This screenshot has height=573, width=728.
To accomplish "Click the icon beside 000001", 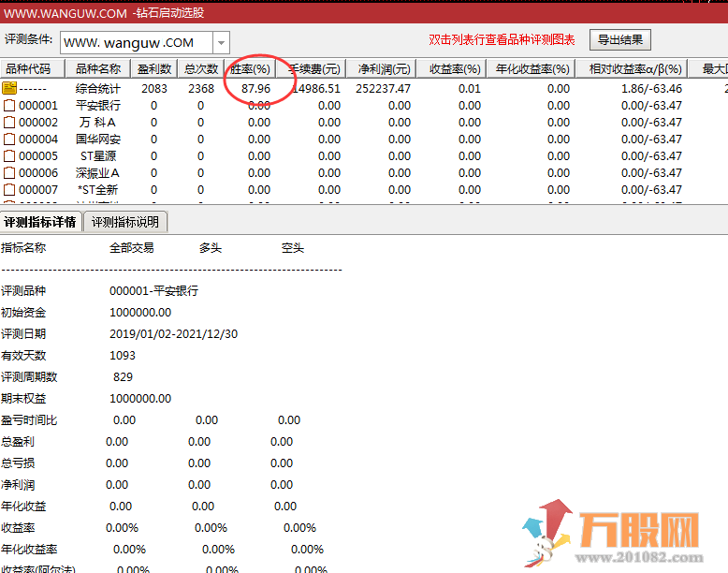I will coord(9,106).
